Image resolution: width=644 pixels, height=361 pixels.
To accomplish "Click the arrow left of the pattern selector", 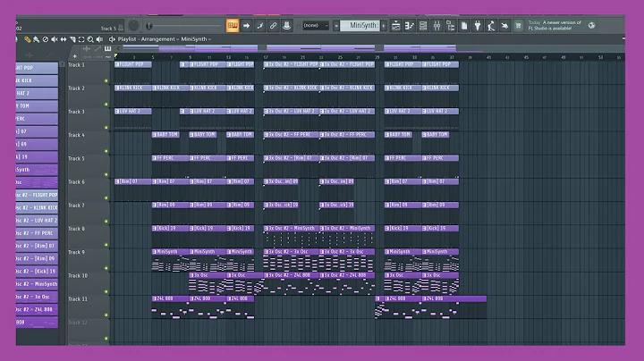I will (x=336, y=26).
